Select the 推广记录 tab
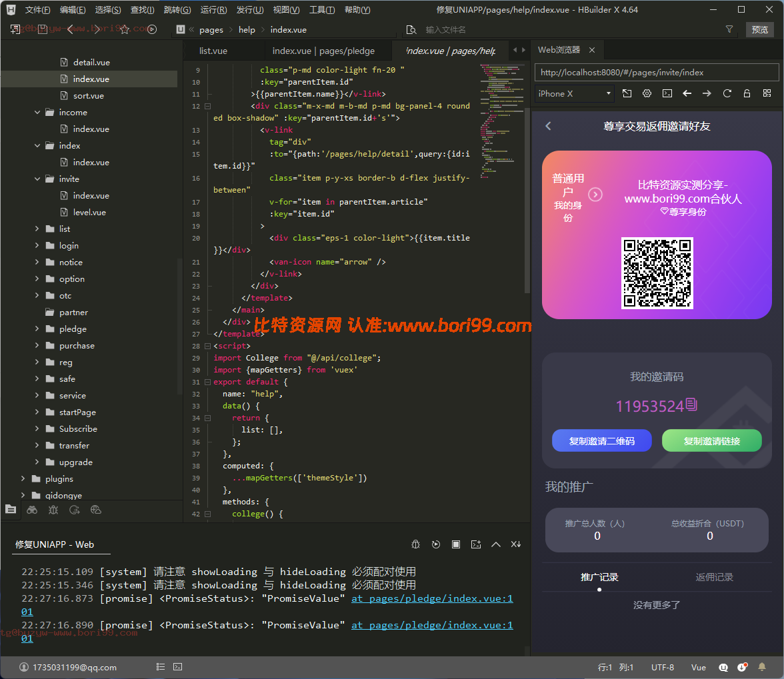 599,577
